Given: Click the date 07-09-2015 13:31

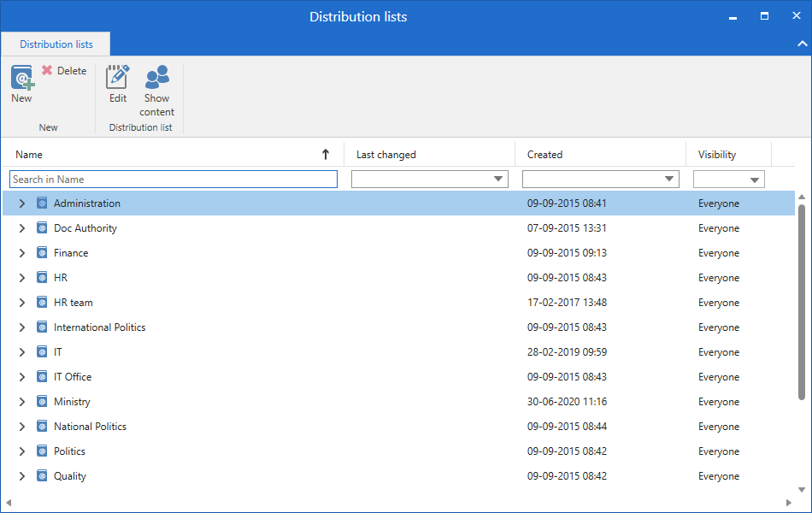Looking at the screenshot, I should [x=567, y=228].
